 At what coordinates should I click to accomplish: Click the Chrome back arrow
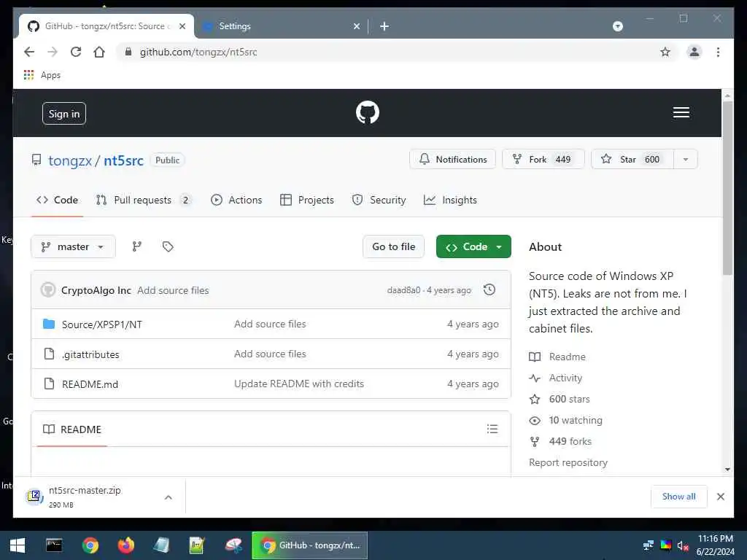click(29, 52)
